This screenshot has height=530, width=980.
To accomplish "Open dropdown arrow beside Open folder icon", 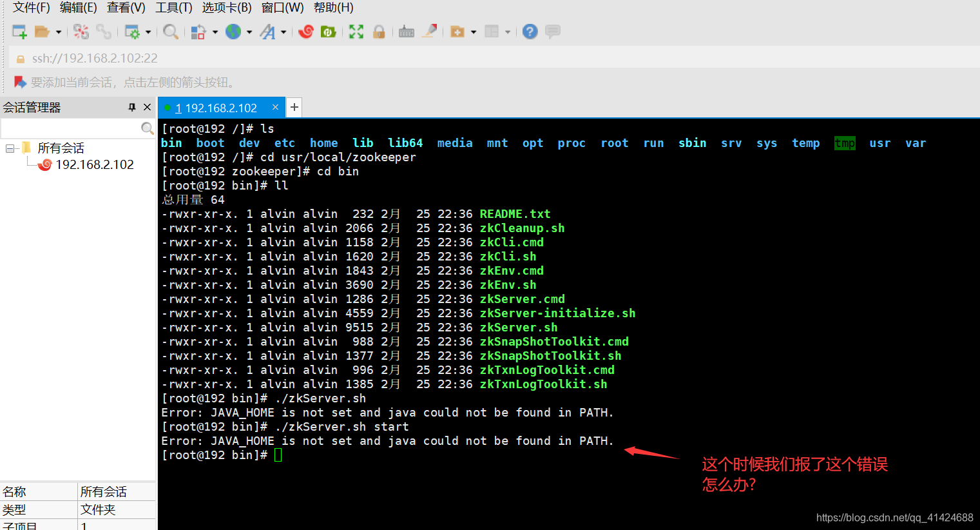I will [59, 32].
